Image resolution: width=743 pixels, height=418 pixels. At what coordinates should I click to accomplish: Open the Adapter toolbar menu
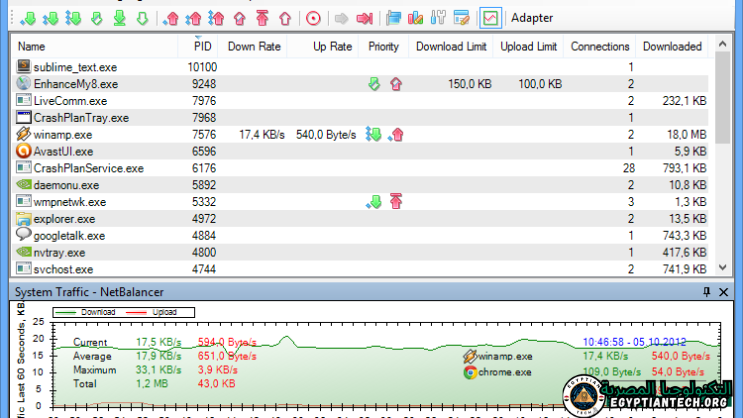pos(532,18)
